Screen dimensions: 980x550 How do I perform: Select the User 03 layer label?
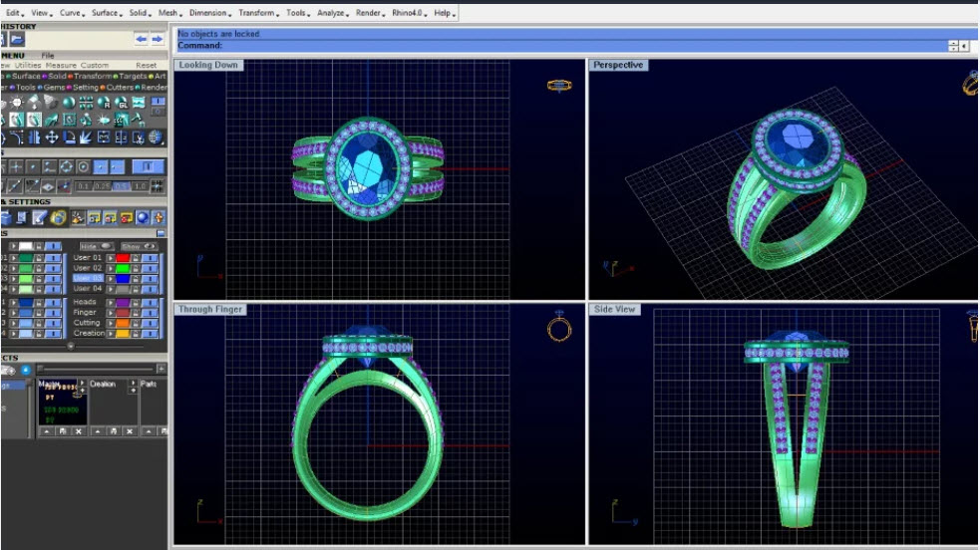point(88,278)
